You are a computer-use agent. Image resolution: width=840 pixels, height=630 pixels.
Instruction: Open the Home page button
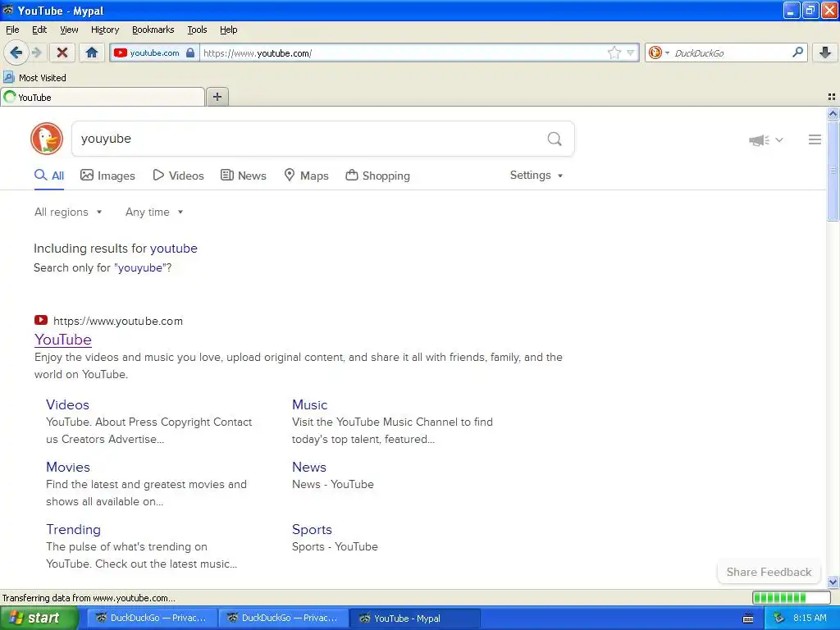point(92,52)
